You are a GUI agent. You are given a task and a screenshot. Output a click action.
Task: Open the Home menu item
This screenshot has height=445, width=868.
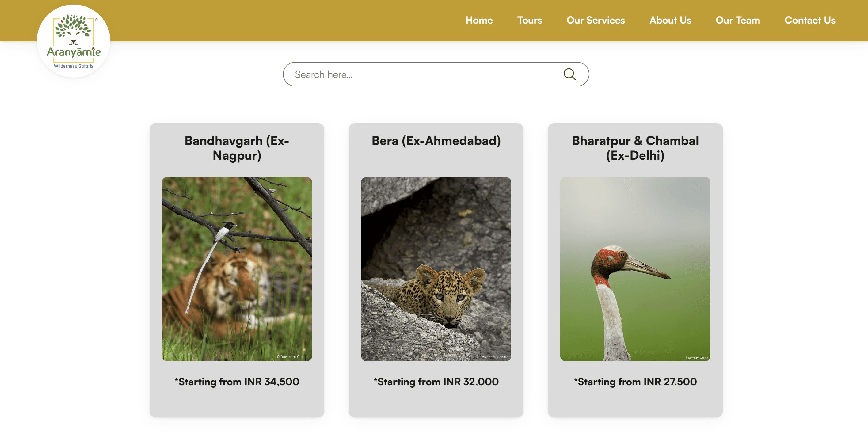479,20
